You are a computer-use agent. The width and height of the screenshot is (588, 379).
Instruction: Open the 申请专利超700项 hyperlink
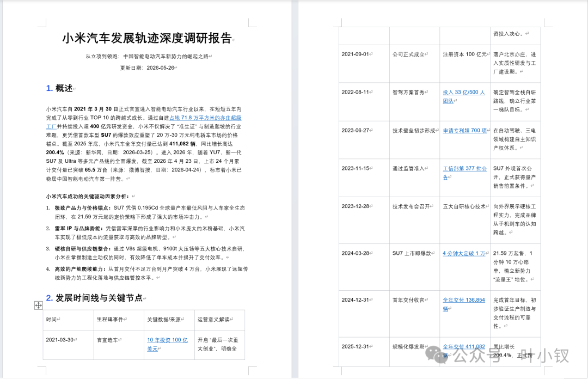click(464, 130)
